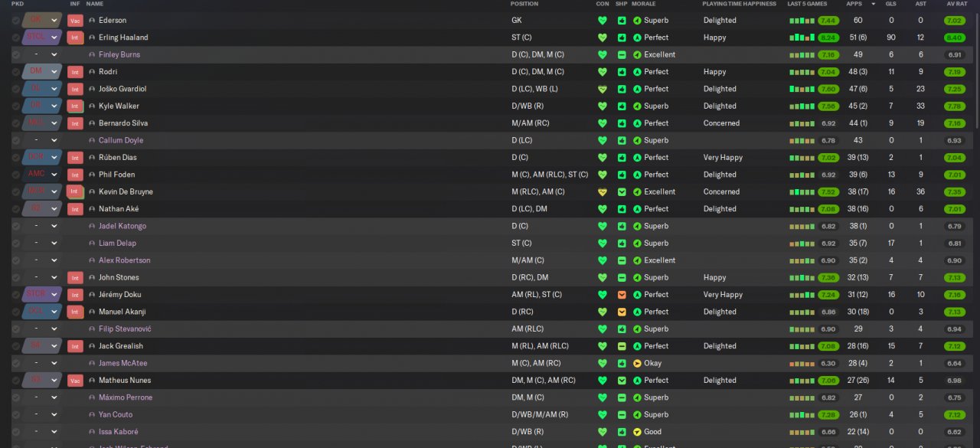Toggle the selection tick for Liam Delap
The height and width of the screenshot is (448, 980).
click(x=16, y=244)
